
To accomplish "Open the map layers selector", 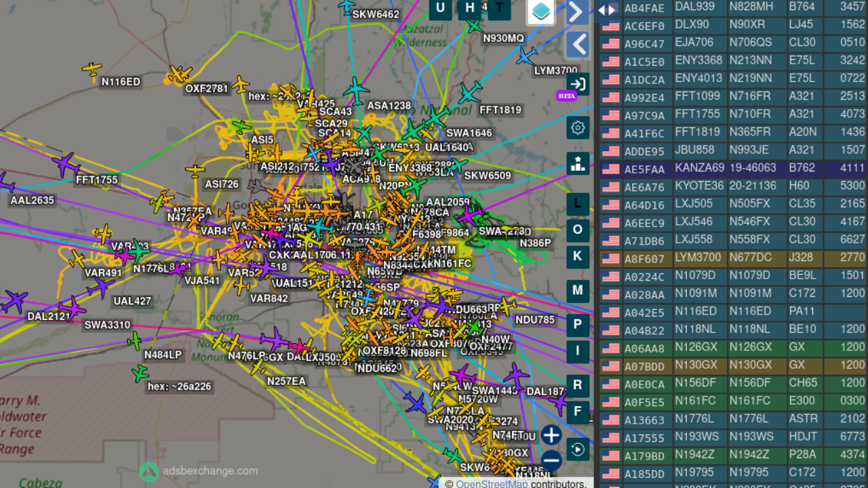I will pos(541,12).
